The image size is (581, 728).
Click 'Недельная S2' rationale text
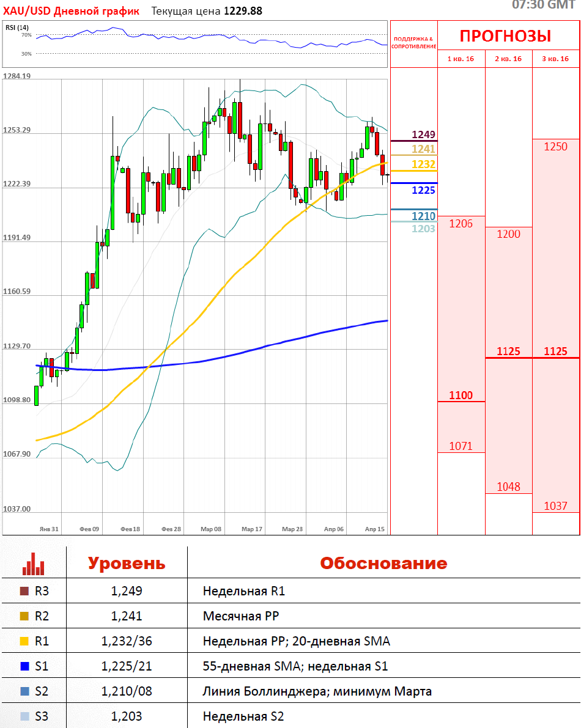tap(243, 716)
